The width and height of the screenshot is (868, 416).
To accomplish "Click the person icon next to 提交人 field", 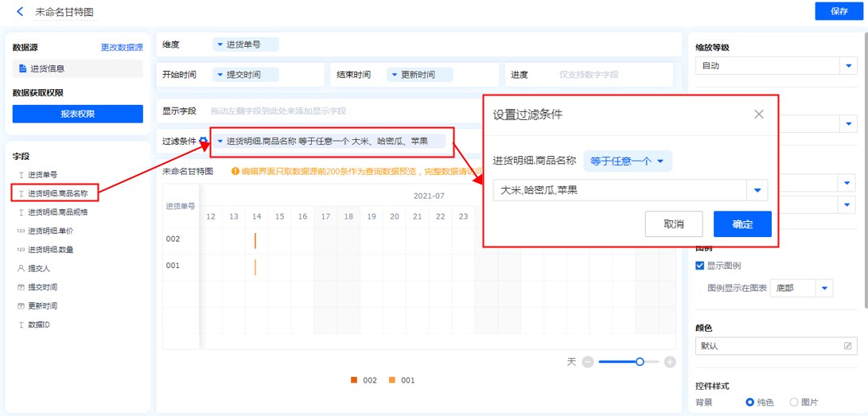I will [x=21, y=269].
